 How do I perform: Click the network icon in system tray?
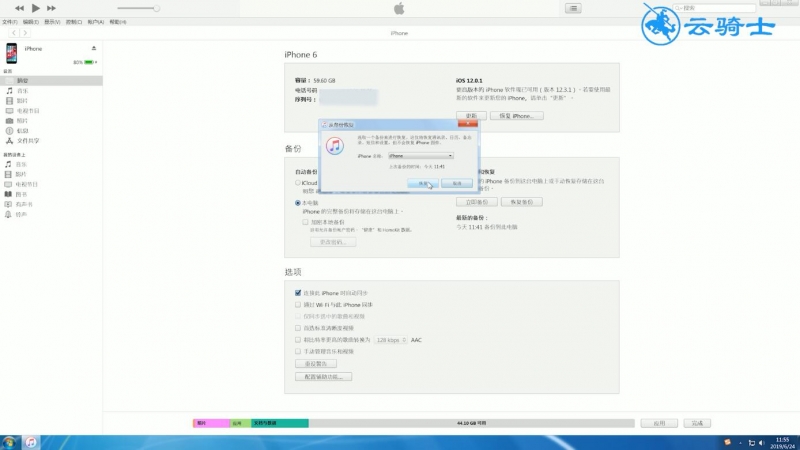[x=752, y=443]
